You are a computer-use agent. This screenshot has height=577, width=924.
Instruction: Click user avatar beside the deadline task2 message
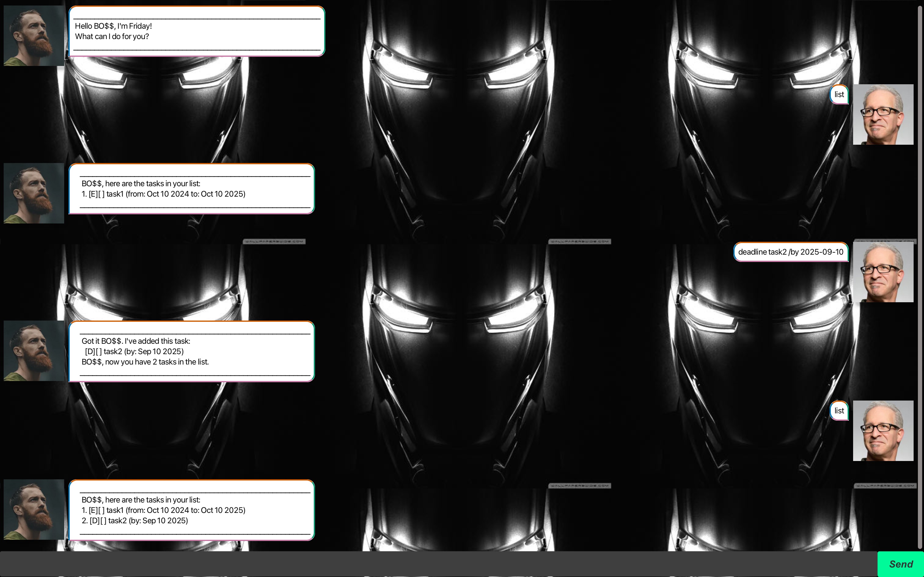[883, 272]
